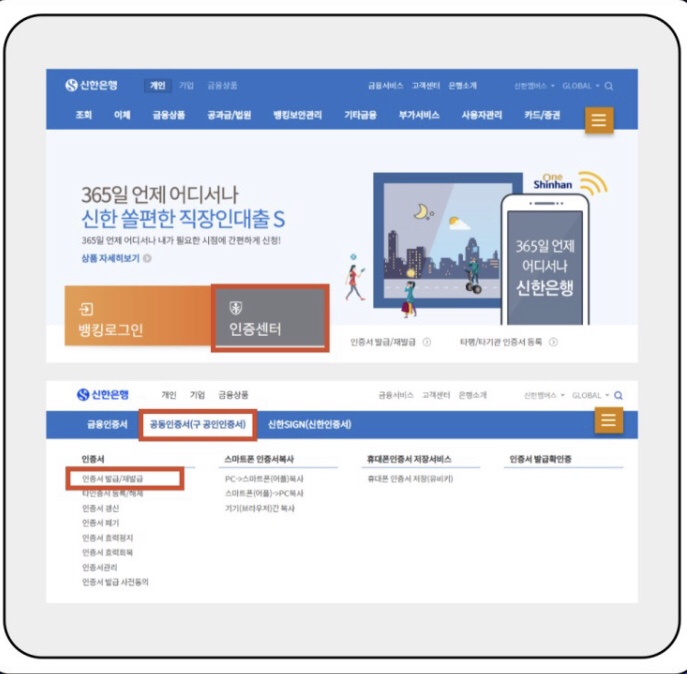Open the 조회 menu
687x674 pixels.
pyautogui.click(x=84, y=115)
